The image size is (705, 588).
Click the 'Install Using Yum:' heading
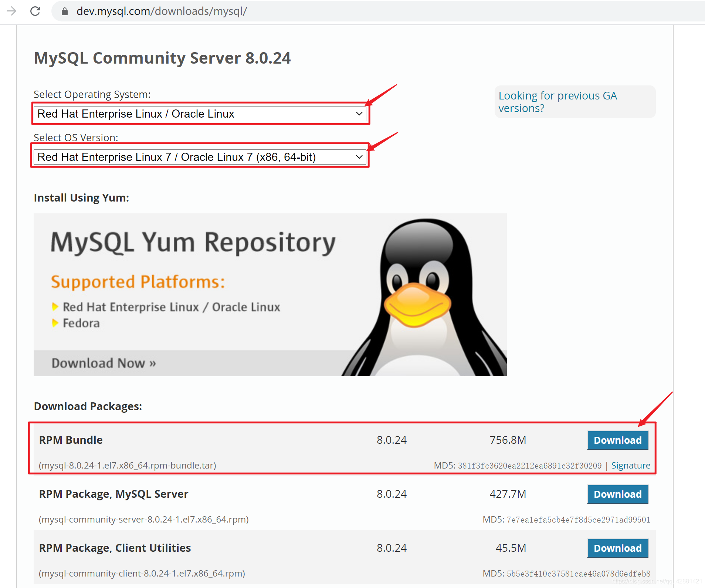(x=81, y=198)
